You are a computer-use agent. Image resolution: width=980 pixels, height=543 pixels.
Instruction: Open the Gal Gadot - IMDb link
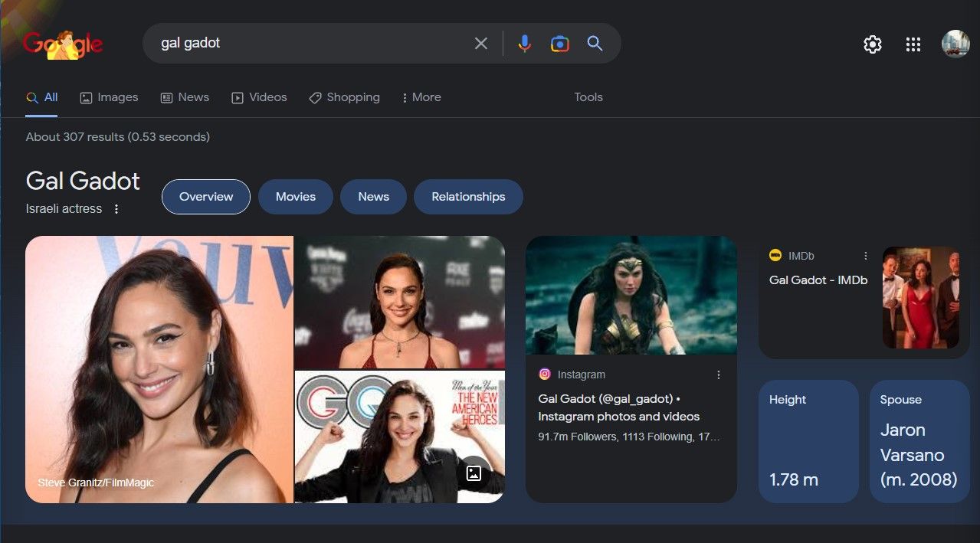click(818, 280)
